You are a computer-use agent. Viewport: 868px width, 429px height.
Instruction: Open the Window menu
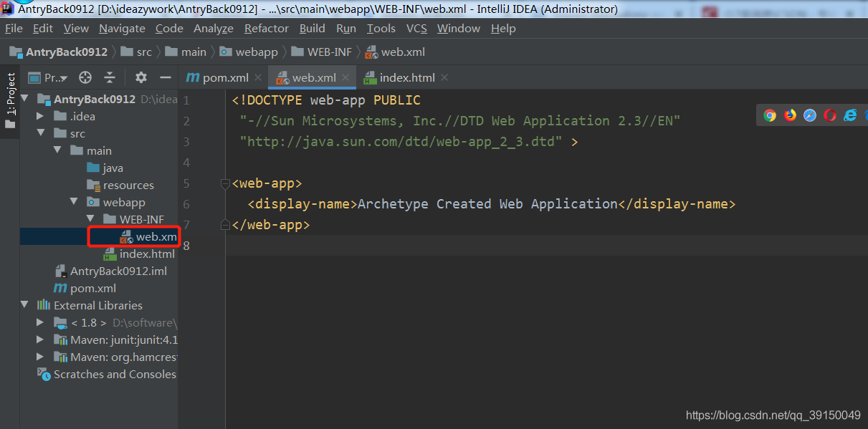pos(459,28)
